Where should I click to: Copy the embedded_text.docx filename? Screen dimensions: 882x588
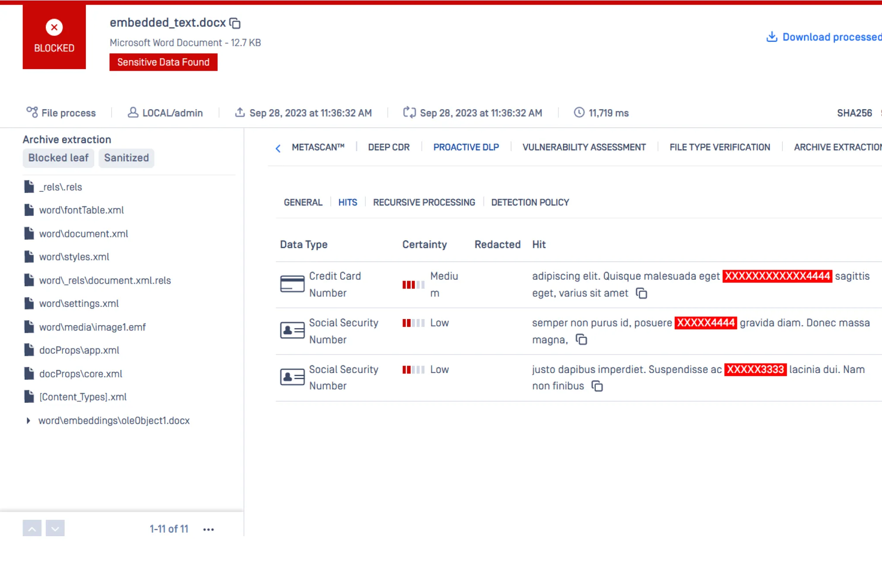click(235, 23)
